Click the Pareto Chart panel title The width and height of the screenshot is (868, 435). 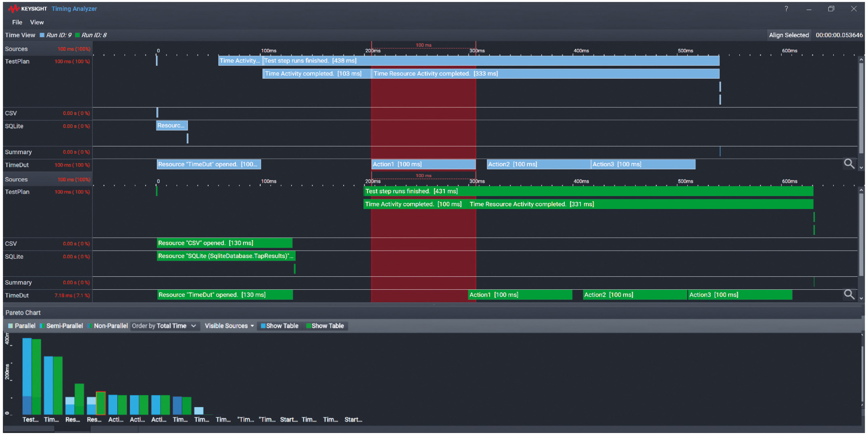(x=23, y=313)
